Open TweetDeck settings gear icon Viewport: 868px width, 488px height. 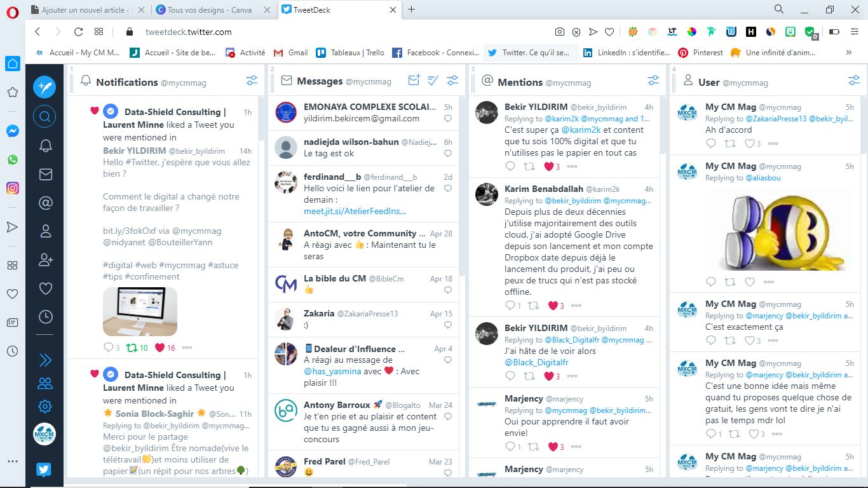(x=45, y=407)
